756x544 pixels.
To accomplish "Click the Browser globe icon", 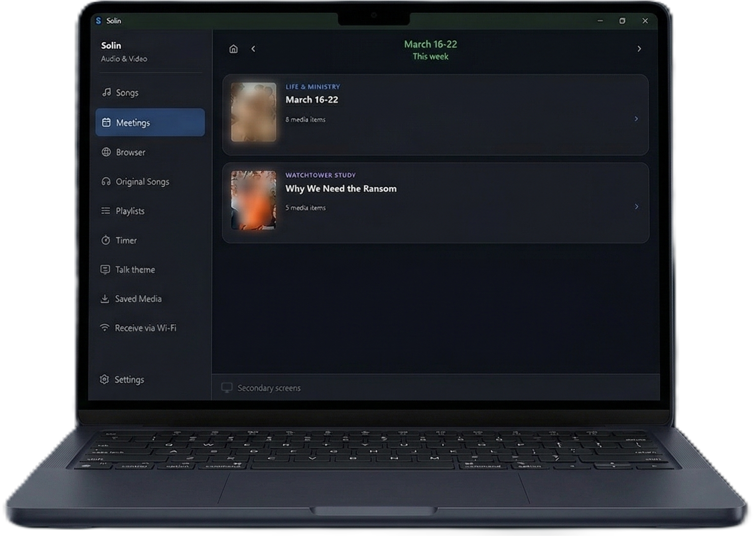I will pos(106,152).
